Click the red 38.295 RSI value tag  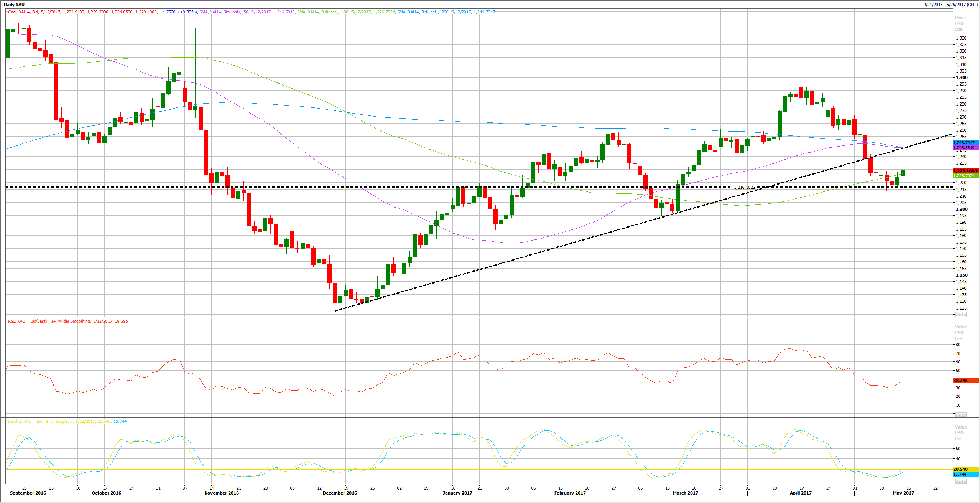point(965,381)
